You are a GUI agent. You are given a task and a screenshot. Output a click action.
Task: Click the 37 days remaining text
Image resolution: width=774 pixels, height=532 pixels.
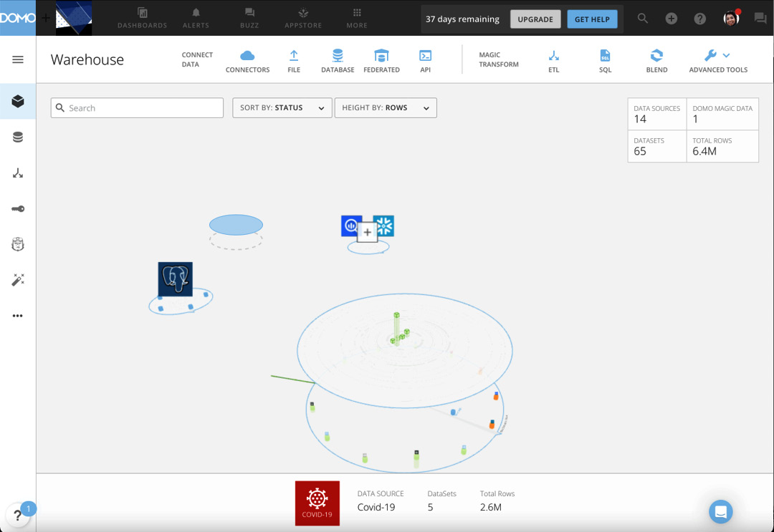coord(462,19)
